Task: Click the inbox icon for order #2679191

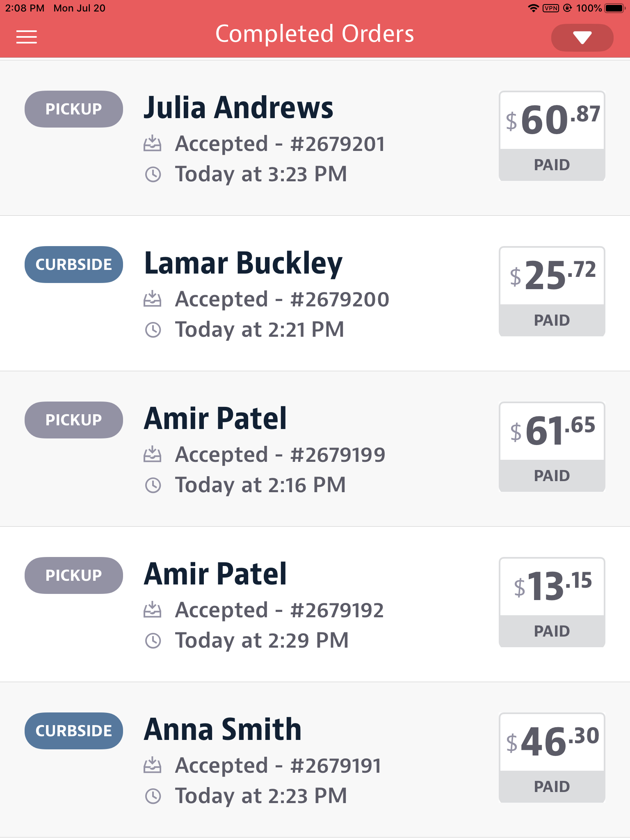Action: (x=153, y=765)
